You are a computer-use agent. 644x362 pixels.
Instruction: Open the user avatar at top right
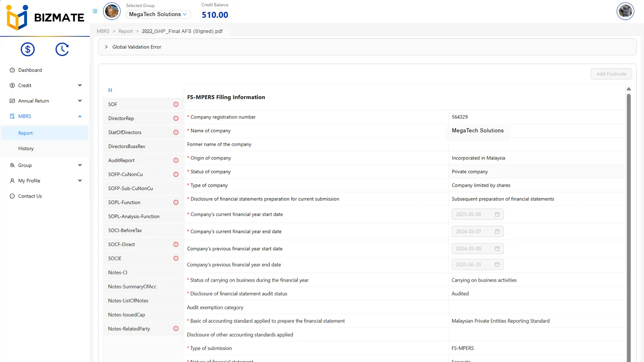[625, 11]
